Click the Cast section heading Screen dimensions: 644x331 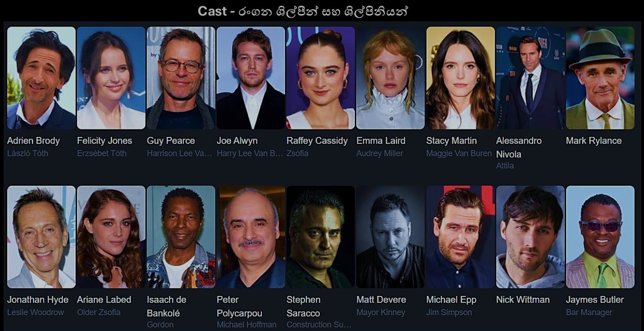tap(303, 11)
